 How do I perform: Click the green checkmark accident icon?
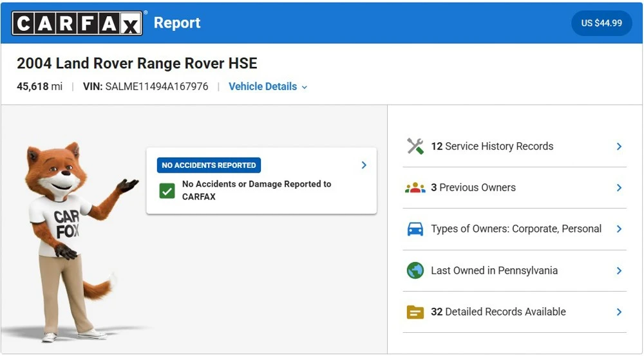pyautogui.click(x=167, y=191)
